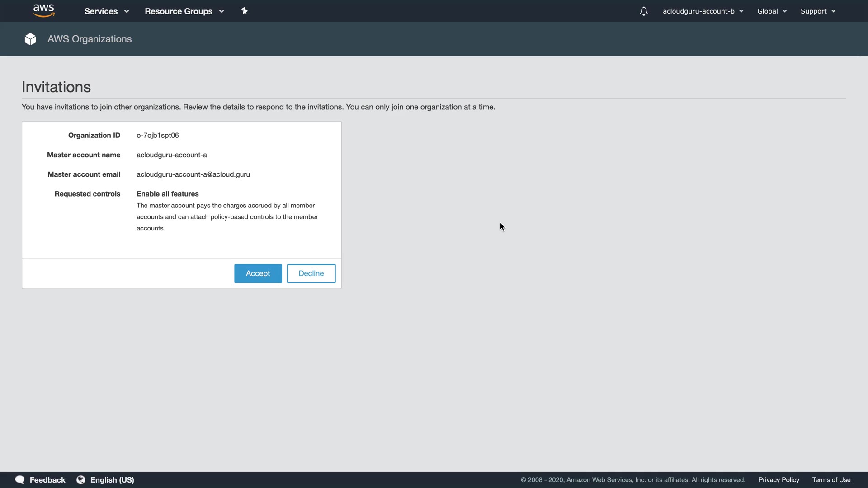Click the organization ID o-7ojb1spt06

158,136
